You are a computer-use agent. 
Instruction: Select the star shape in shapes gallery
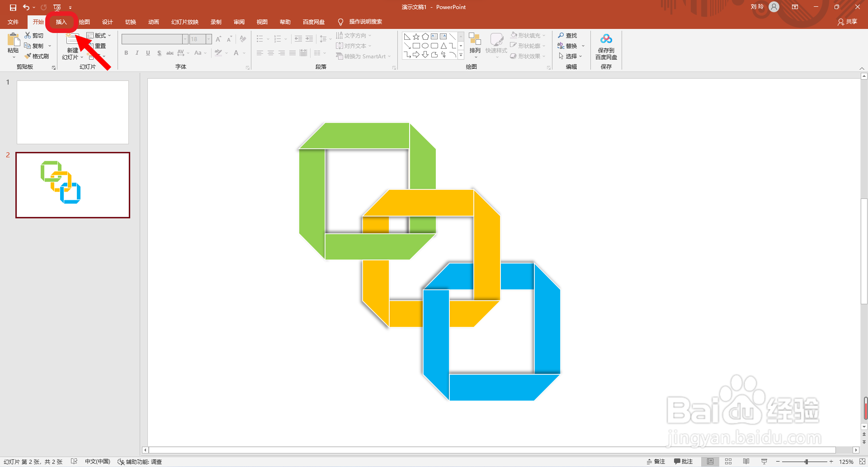[x=416, y=37]
